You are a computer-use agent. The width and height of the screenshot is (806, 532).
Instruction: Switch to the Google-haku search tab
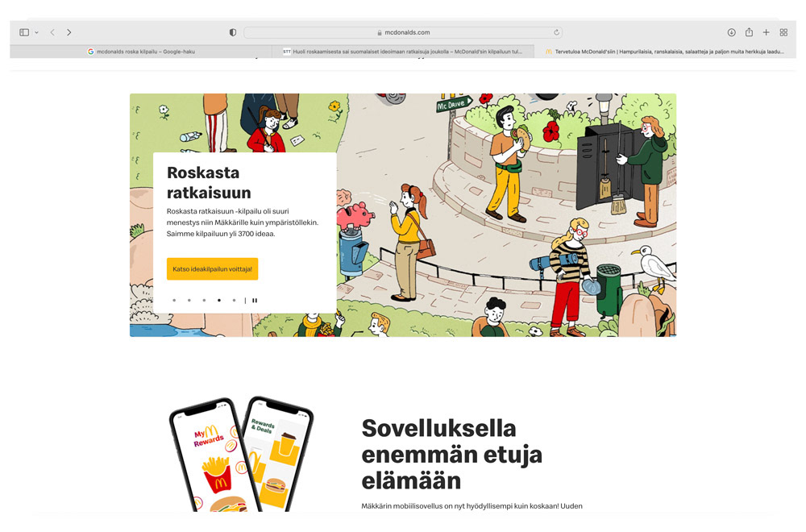[141, 52]
